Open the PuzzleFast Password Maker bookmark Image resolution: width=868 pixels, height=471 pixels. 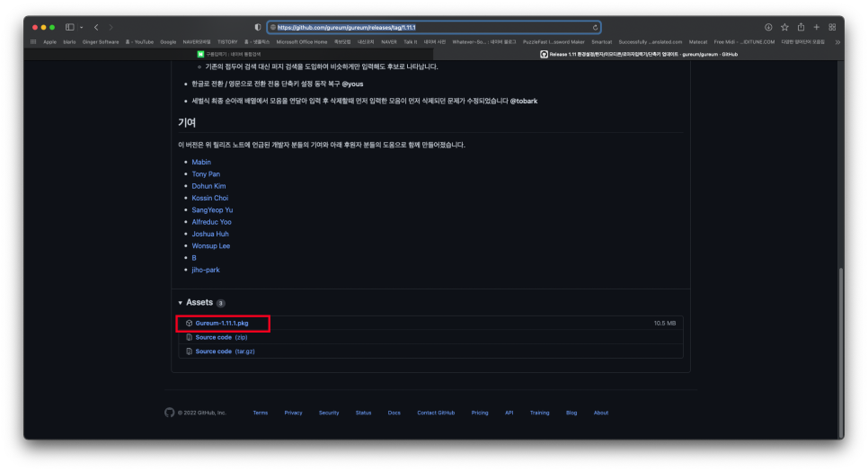(554, 42)
